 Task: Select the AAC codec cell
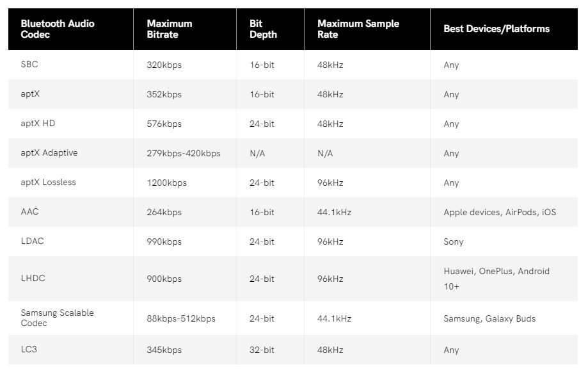29,211
